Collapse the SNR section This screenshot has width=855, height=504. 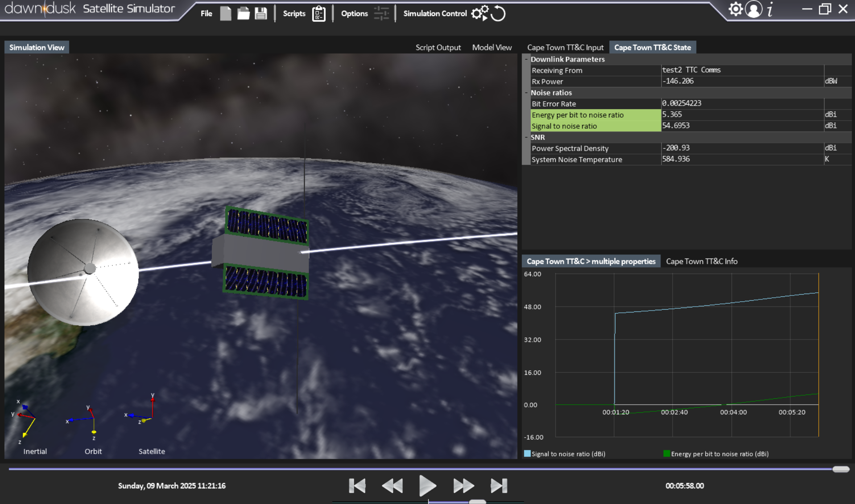[526, 137]
